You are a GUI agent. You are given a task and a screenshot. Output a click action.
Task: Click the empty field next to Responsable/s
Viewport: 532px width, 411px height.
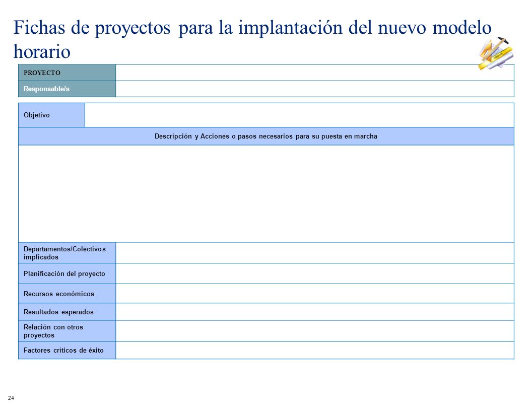click(x=315, y=89)
